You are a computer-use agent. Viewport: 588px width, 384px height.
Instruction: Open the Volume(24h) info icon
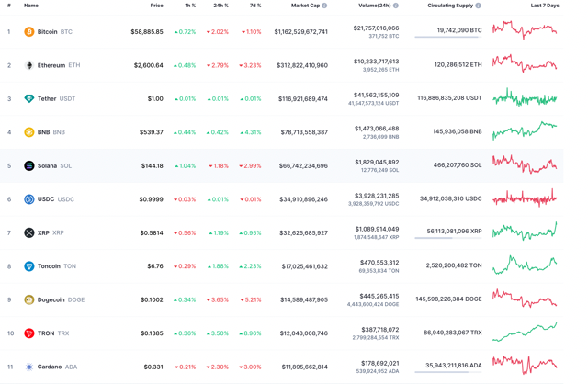point(395,6)
